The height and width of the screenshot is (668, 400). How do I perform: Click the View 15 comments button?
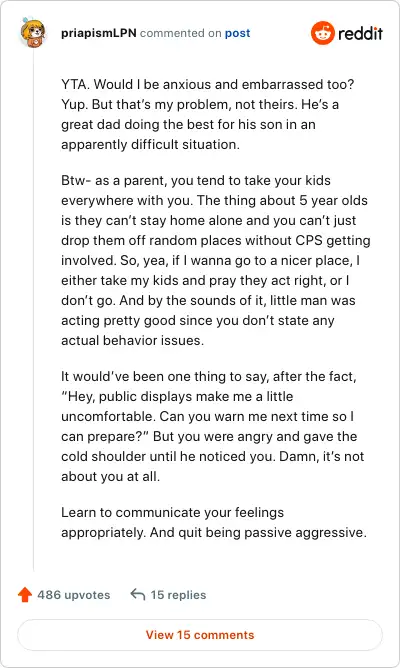(x=200, y=635)
